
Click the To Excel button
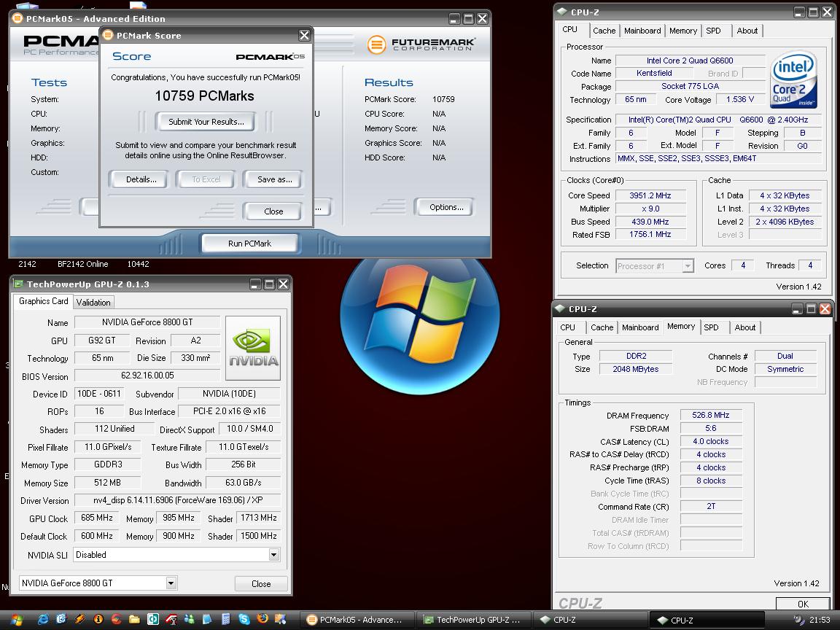(206, 179)
